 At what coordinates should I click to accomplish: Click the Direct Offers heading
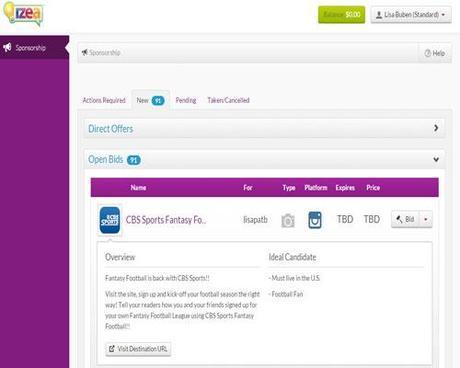click(111, 129)
